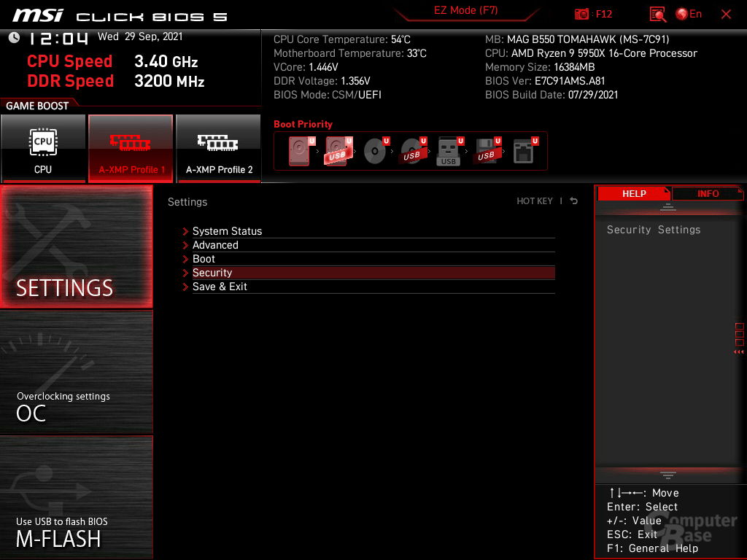This screenshot has height=560, width=747.
Task: Click the help panel bottom scroll handle
Action: click(x=668, y=475)
